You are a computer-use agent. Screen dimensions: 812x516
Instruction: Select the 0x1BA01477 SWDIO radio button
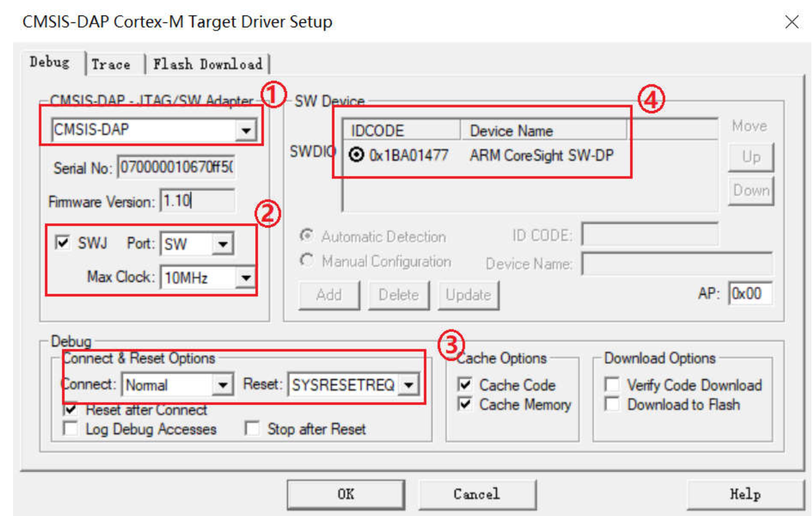pyautogui.click(x=357, y=156)
